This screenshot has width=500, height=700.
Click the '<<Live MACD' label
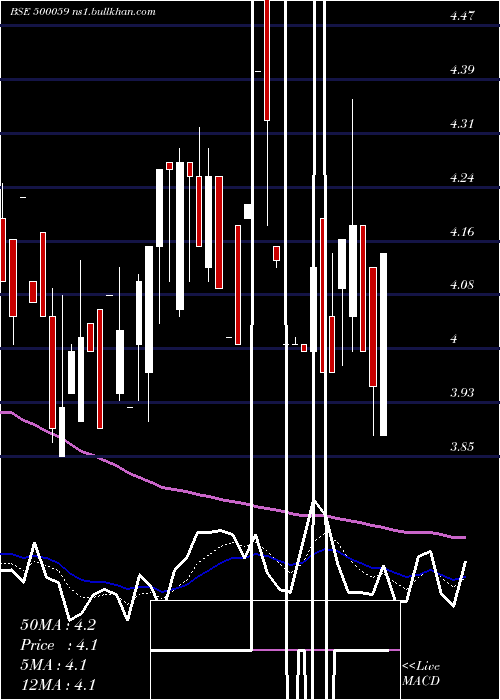pos(421,673)
